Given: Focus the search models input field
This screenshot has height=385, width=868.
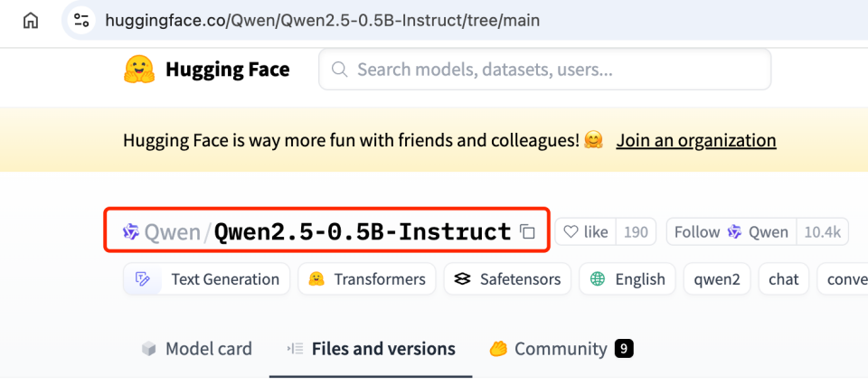Looking at the screenshot, I should pos(553,70).
